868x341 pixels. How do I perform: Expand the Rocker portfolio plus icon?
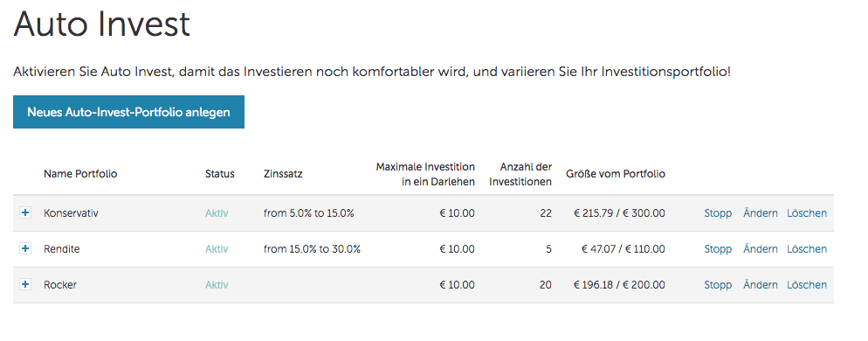tap(25, 284)
